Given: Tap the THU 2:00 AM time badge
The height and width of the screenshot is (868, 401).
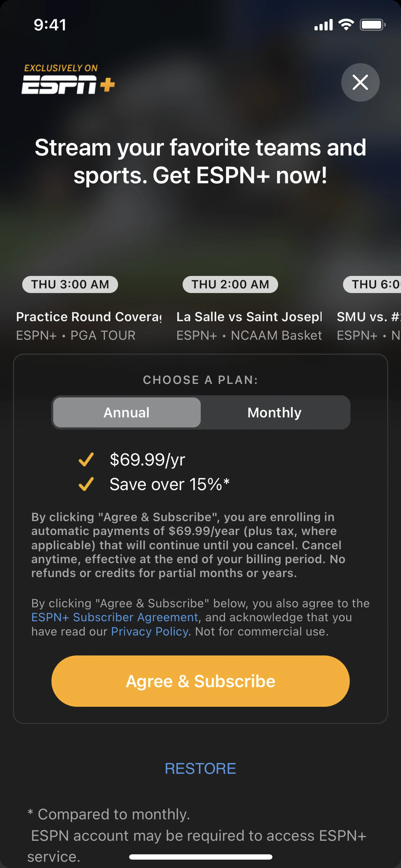Looking at the screenshot, I should point(230,284).
